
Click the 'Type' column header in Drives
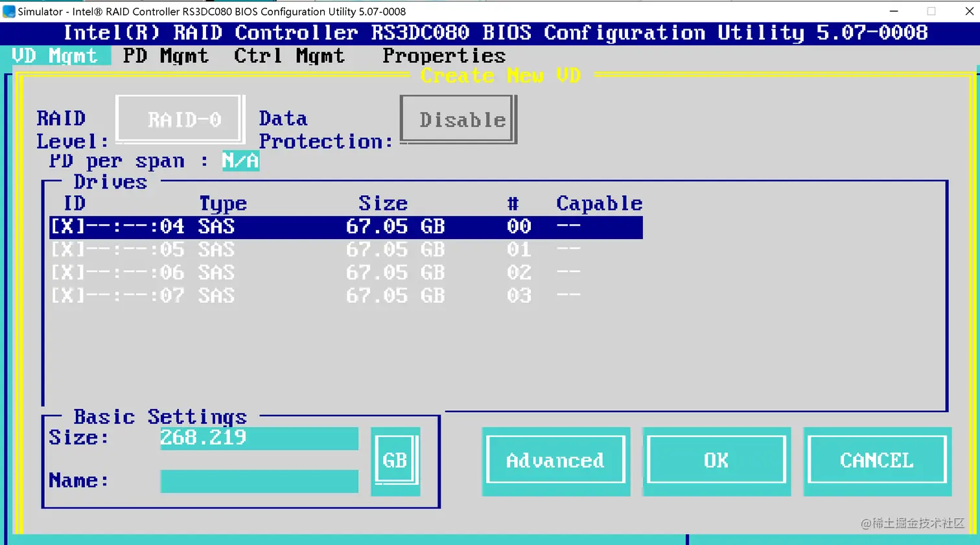coord(222,203)
